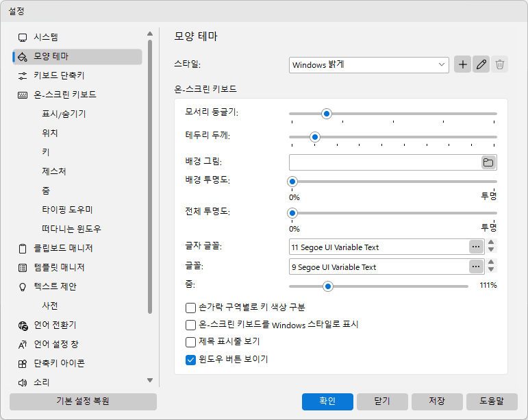Click the 줌 slider handle at 111%
Viewport: 528px width, 420px height.
coord(327,286)
